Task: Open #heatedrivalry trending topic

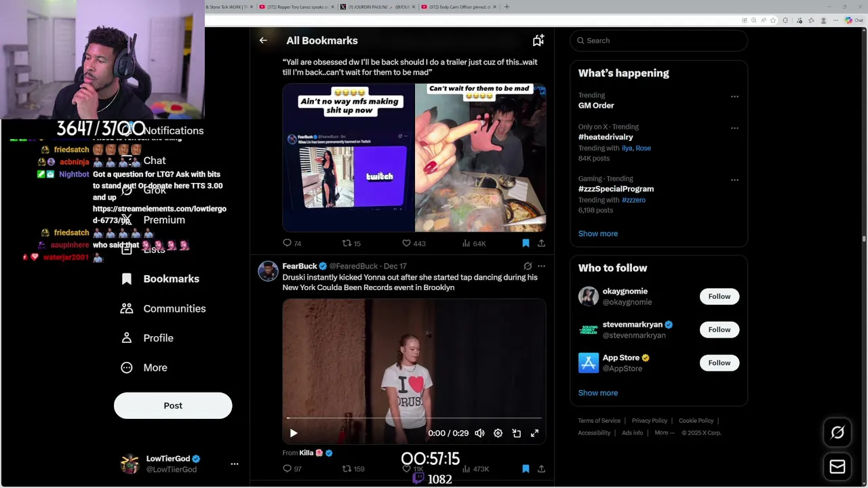Action: 606,137
